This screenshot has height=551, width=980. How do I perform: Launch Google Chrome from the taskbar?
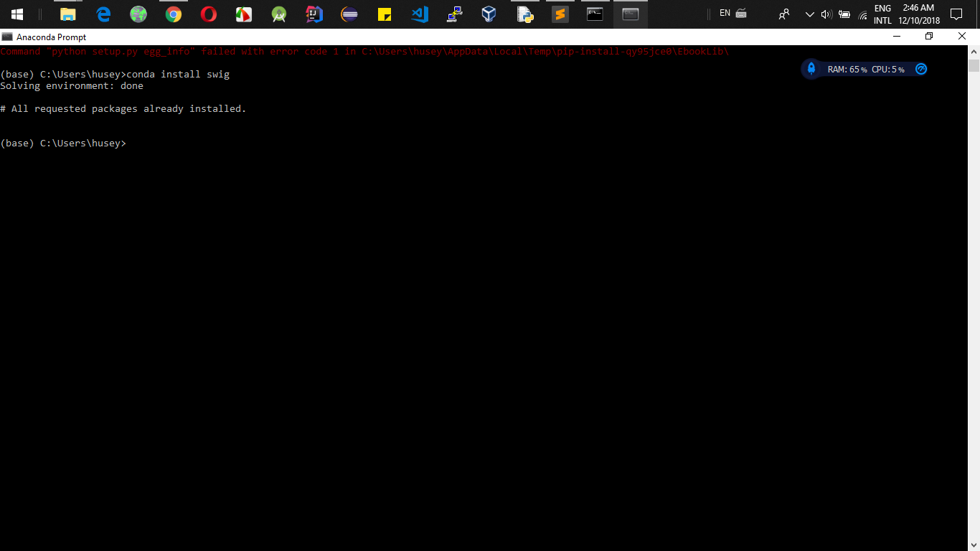click(x=173, y=14)
